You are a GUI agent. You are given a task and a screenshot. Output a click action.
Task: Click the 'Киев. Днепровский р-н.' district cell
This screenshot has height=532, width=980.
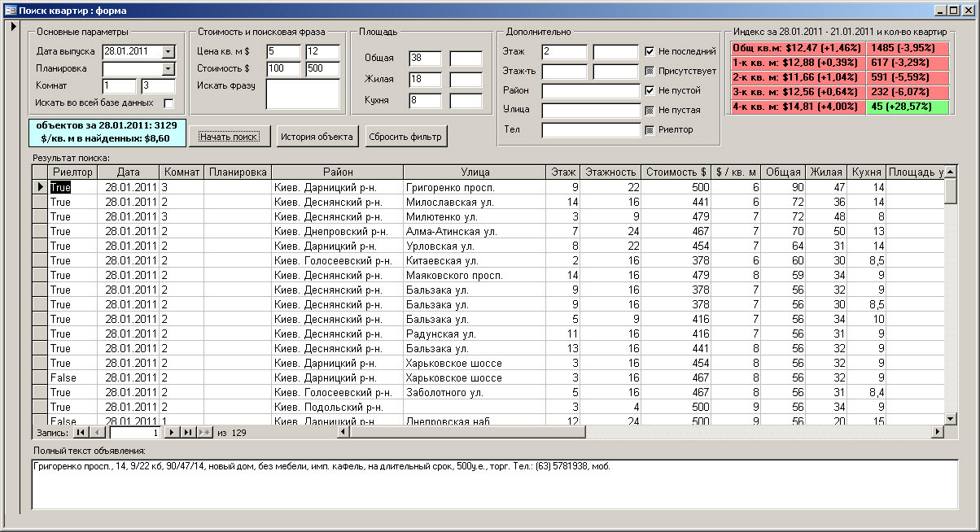click(337, 231)
